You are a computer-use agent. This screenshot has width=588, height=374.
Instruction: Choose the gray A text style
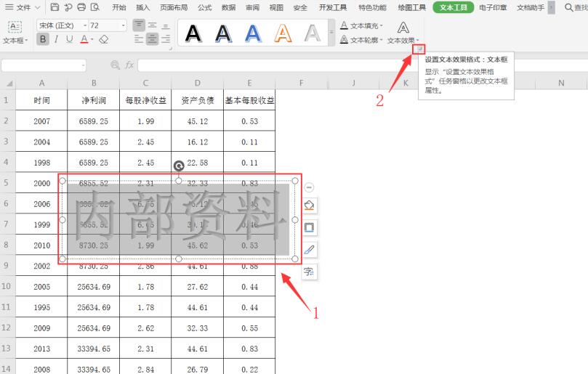pyautogui.click(x=313, y=33)
